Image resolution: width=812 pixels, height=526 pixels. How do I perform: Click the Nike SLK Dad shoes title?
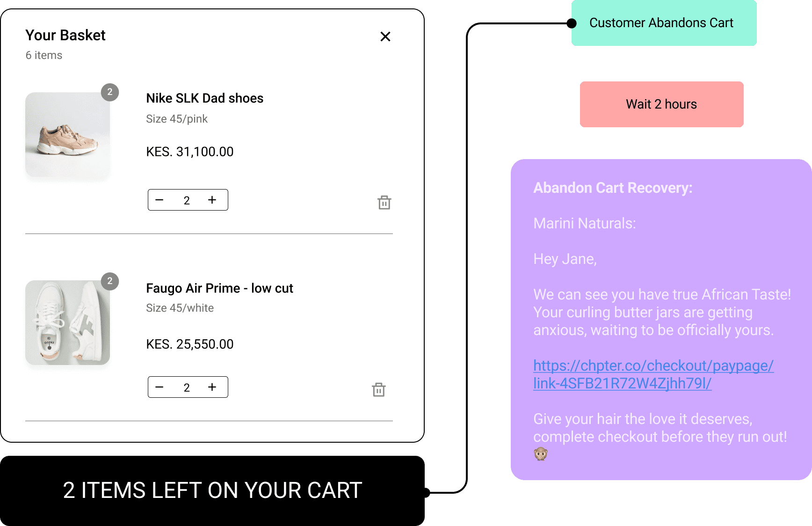(204, 98)
